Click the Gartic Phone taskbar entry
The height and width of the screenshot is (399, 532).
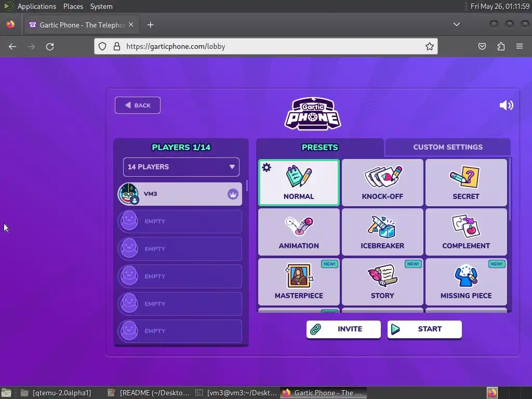[x=324, y=393]
